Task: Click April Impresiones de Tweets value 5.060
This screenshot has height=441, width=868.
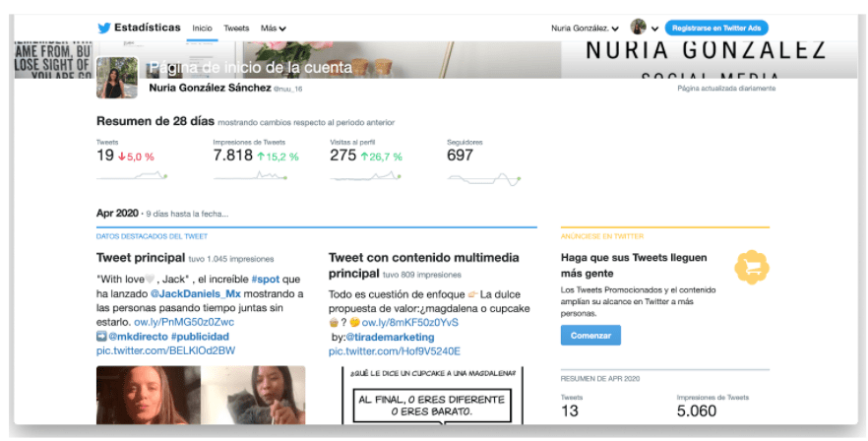Action: click(697, 411)
